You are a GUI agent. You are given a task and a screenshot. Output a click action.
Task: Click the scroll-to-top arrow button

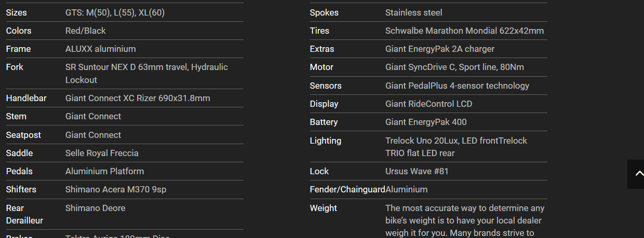(x=636, y=174)
